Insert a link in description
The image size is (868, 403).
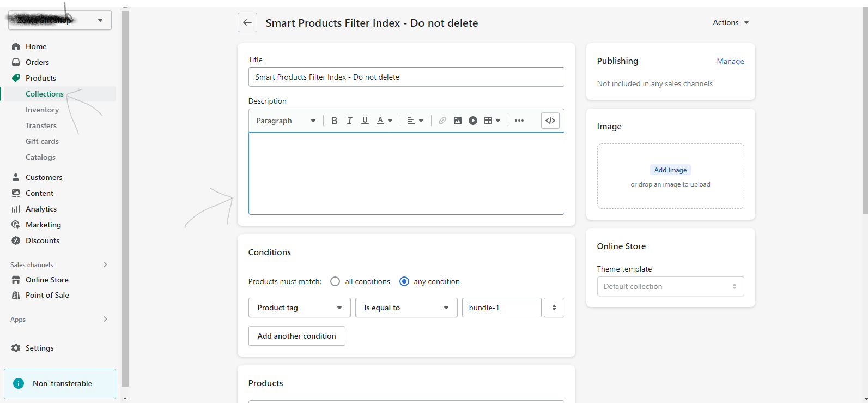pyautogui.click(x=442, y=121)
